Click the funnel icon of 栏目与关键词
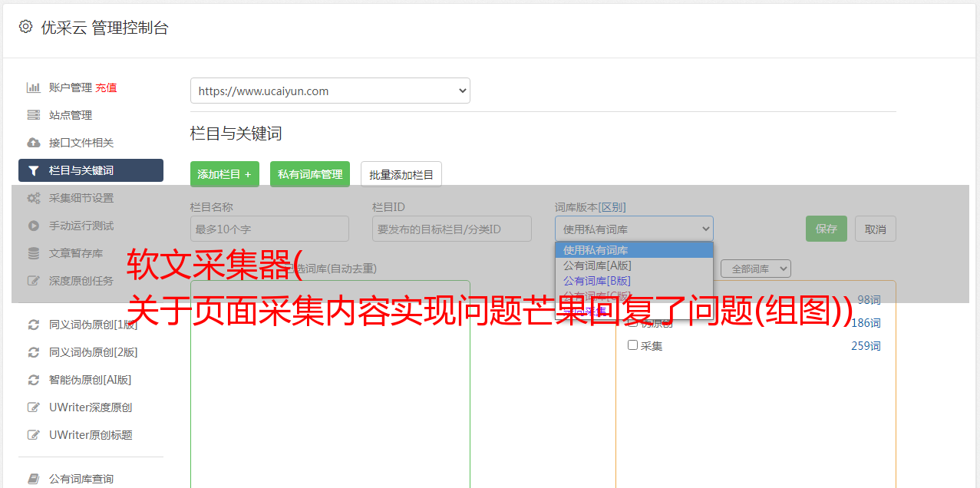This screenshot has width=980, height=488. pos(34,170)
